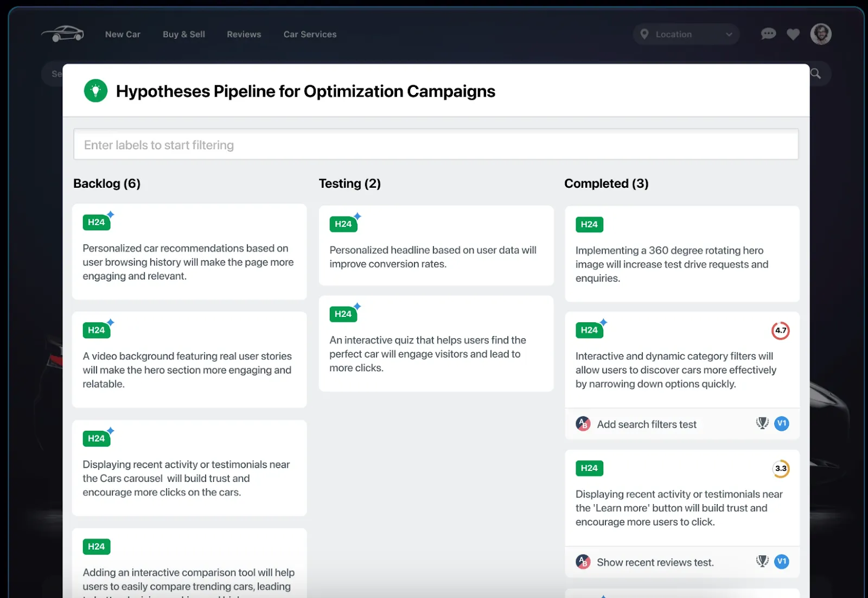Open the Location dropdown
This screenshot has height=598, width=868.
pyautogui.click(x=686, y=34)
